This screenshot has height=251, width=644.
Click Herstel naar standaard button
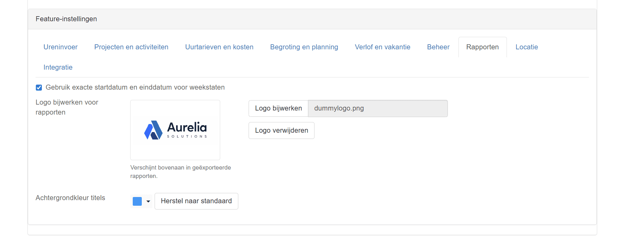pyautogui.click(x=196, y=201)
